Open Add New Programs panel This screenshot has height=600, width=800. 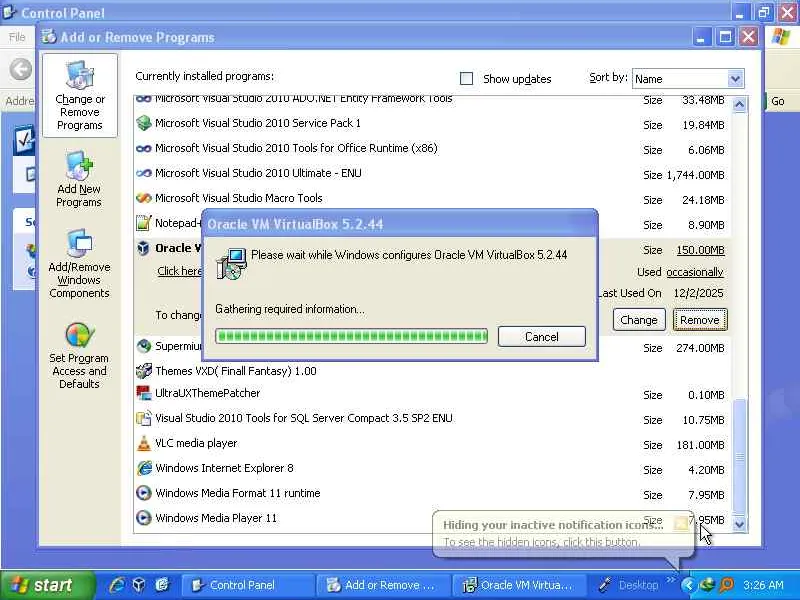click(x=79, y=180)
